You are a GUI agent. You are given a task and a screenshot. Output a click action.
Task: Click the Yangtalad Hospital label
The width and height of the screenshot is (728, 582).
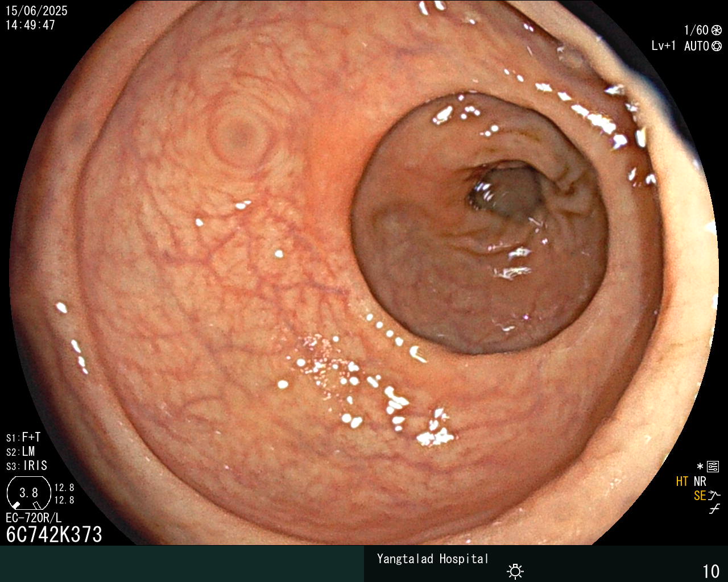click(433, 559)
